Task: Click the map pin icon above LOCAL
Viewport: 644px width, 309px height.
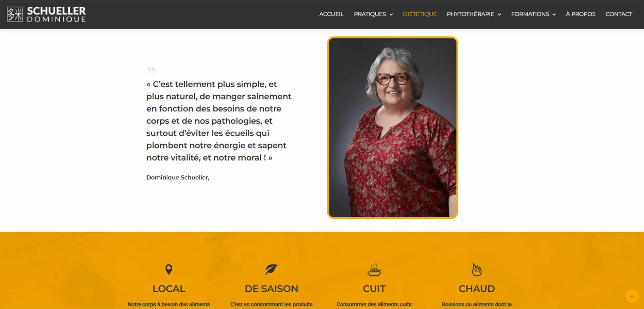Action: pos(169,269)
